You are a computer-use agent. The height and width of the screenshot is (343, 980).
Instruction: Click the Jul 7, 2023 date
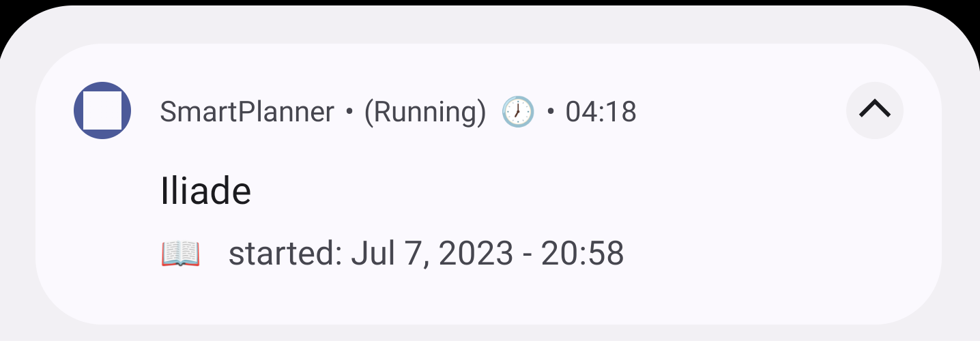tap(431, 254)
